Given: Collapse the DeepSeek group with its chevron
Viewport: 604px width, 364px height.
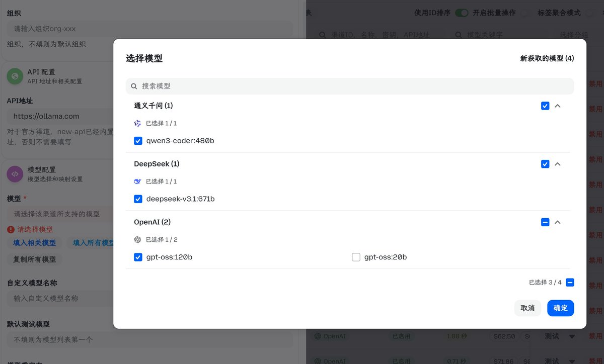Looking at the screenshot, I should 558,164.
